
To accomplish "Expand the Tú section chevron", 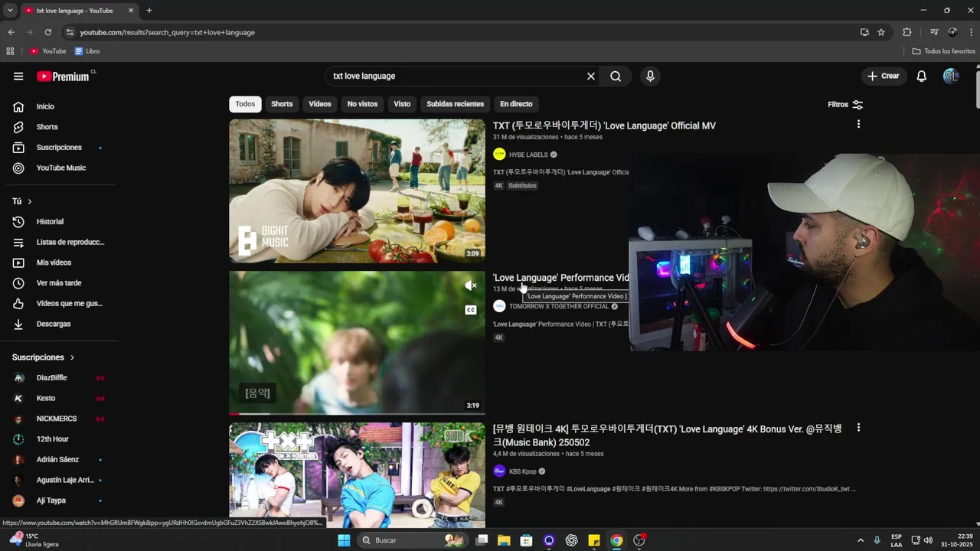I will click(30, 202).
